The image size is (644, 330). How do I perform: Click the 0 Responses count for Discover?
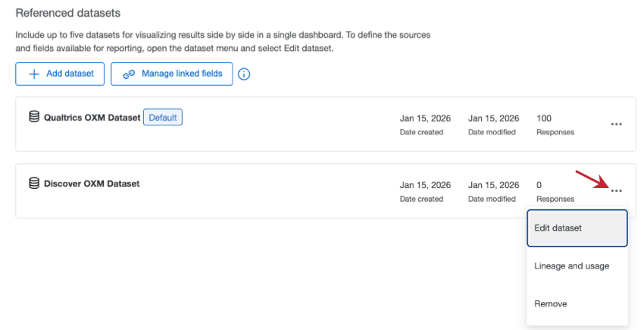click(539, 184)
